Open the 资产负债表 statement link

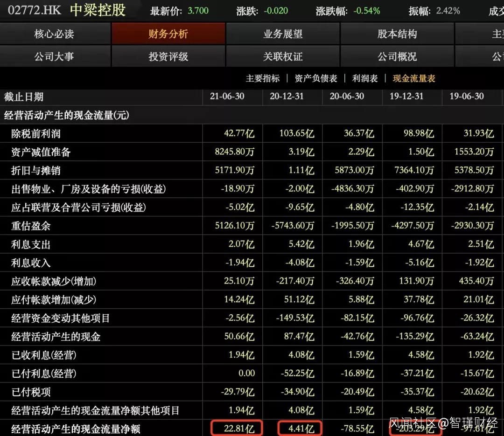(x=315, y=78)
